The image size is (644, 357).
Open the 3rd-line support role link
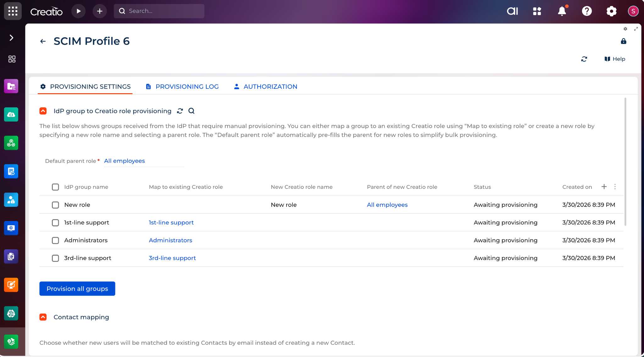pos(172,258)
